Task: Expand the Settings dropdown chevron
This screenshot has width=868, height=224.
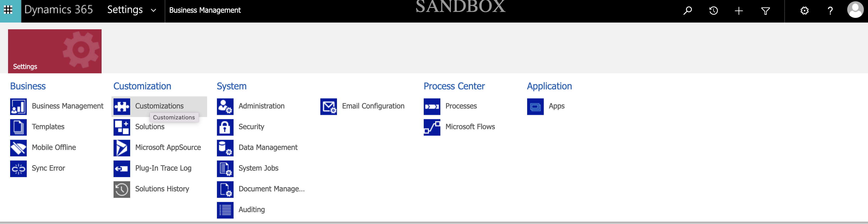Action: [154, 10]
